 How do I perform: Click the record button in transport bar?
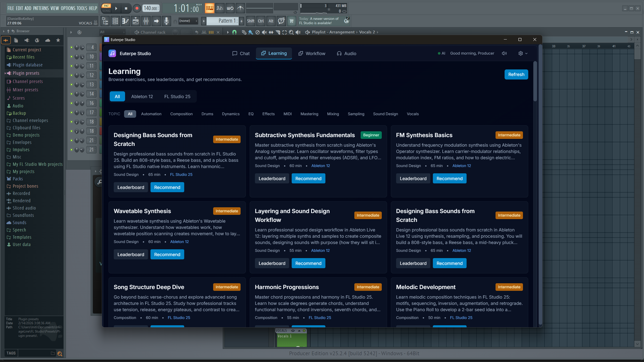[x=137, y=8]
